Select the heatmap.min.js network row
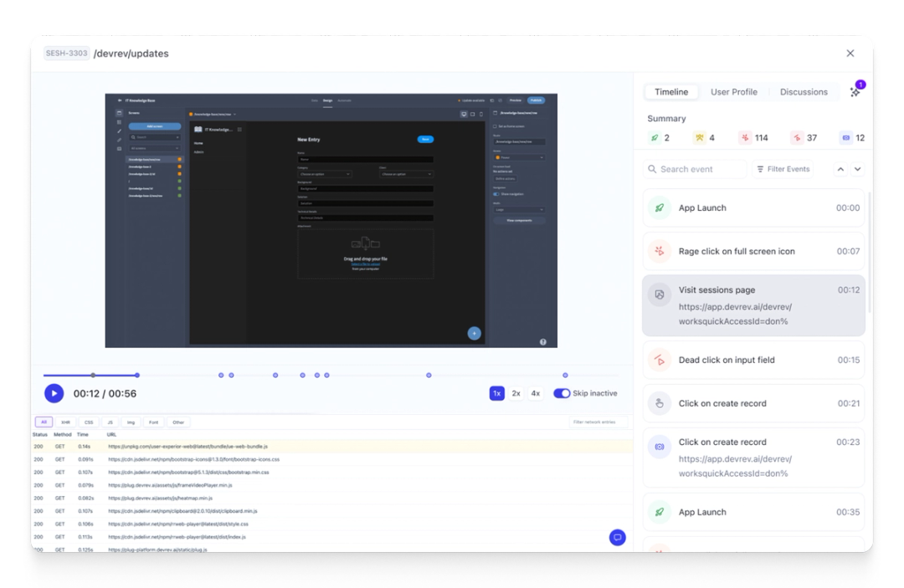 pos(331,499)
